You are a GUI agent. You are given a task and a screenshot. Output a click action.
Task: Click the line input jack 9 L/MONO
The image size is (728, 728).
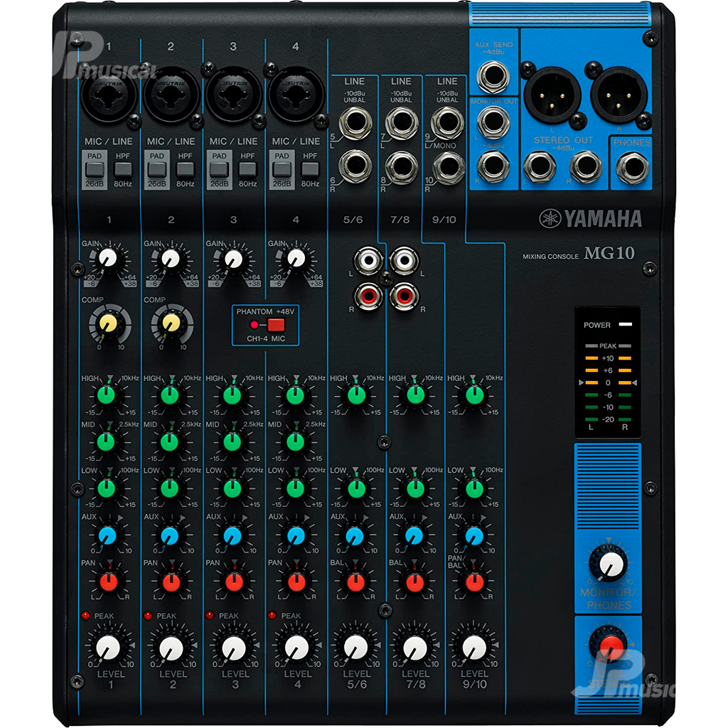[x=448, y=122]
